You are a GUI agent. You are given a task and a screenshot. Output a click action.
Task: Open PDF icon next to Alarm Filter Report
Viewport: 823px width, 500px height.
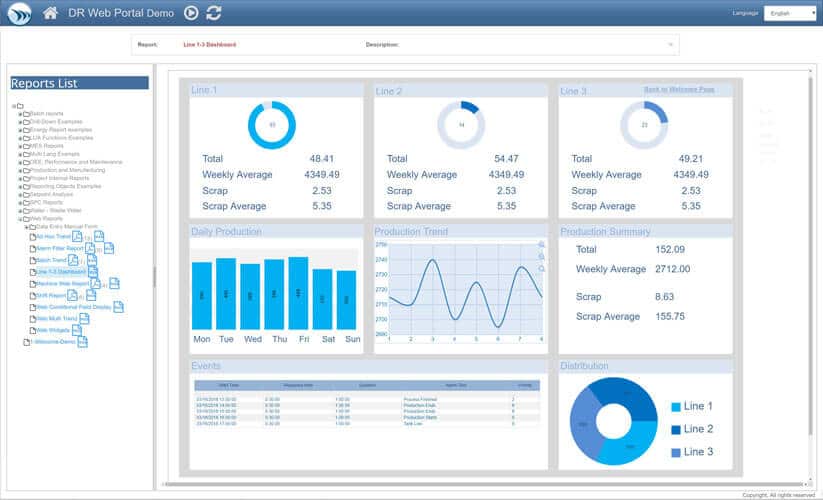pos(90,248)
